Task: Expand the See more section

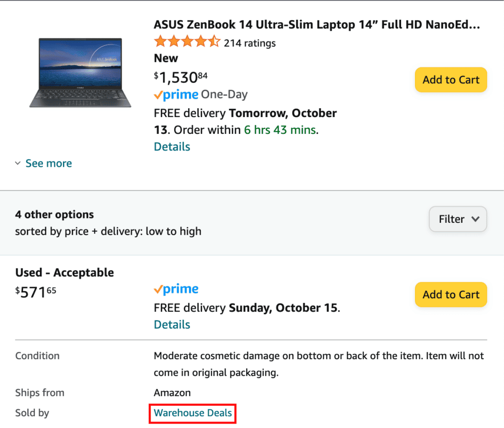Action: click(x=48, y=163)
